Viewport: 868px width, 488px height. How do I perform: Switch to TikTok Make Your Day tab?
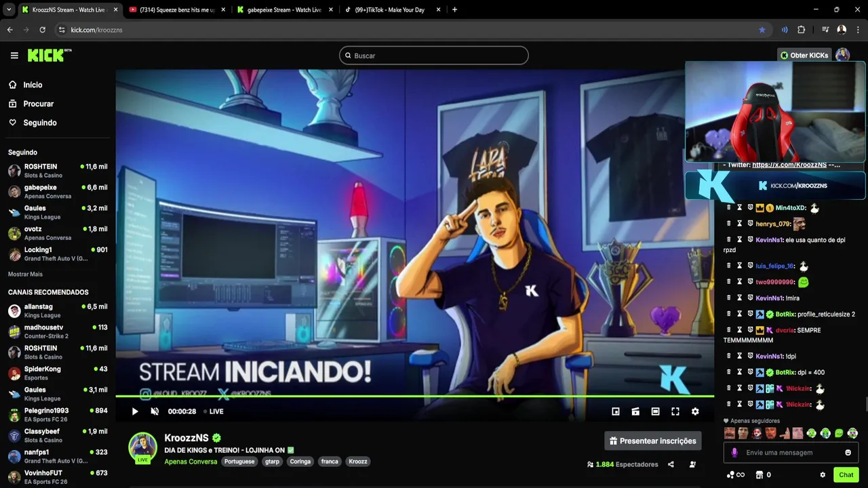coord(393,9)
